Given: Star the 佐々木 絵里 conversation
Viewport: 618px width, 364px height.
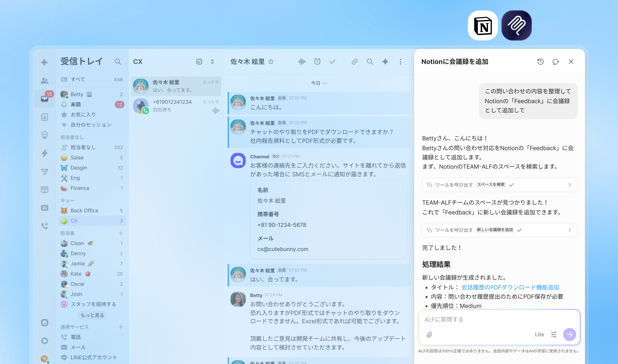Looking at the screenshot, I should (271, 62).
